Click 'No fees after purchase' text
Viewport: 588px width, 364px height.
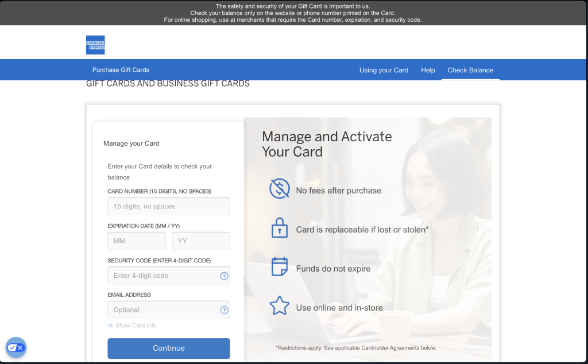[339, 191]
